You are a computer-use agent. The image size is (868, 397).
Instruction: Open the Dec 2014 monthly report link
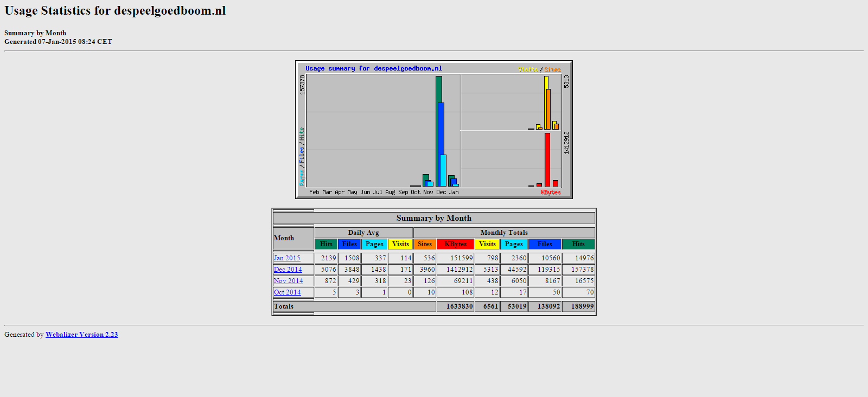(x=288, y=270)
